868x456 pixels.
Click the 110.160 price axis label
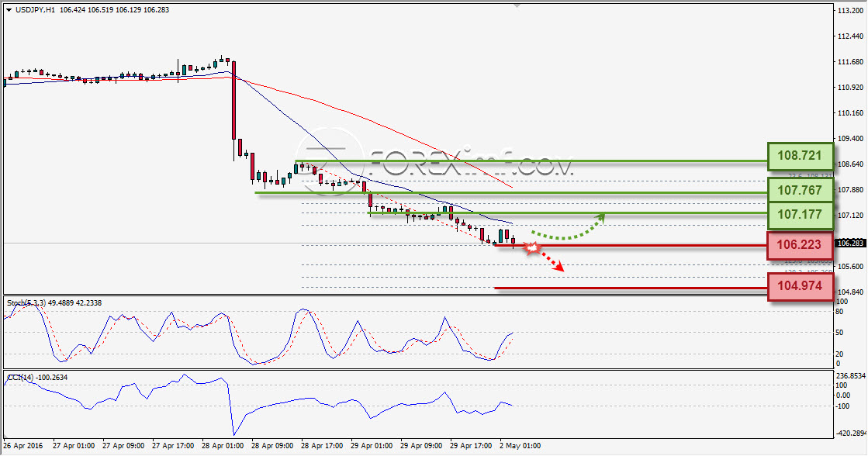(x=850, y=112)
